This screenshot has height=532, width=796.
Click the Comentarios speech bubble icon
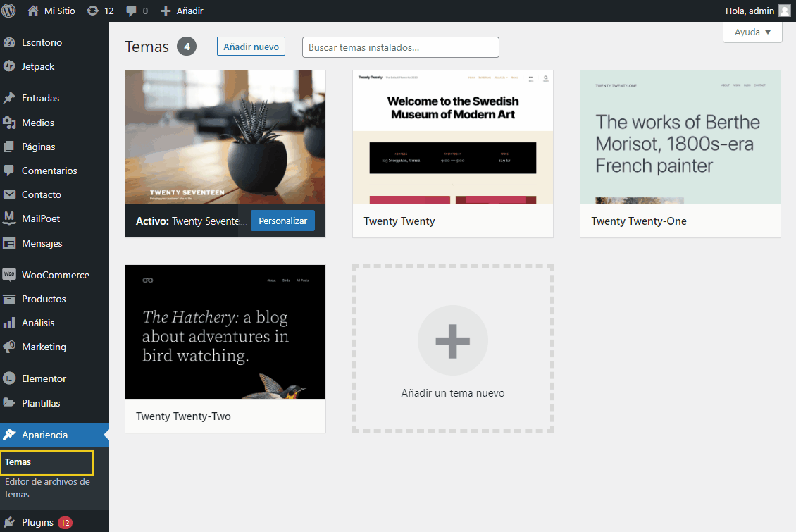(9, 171)
